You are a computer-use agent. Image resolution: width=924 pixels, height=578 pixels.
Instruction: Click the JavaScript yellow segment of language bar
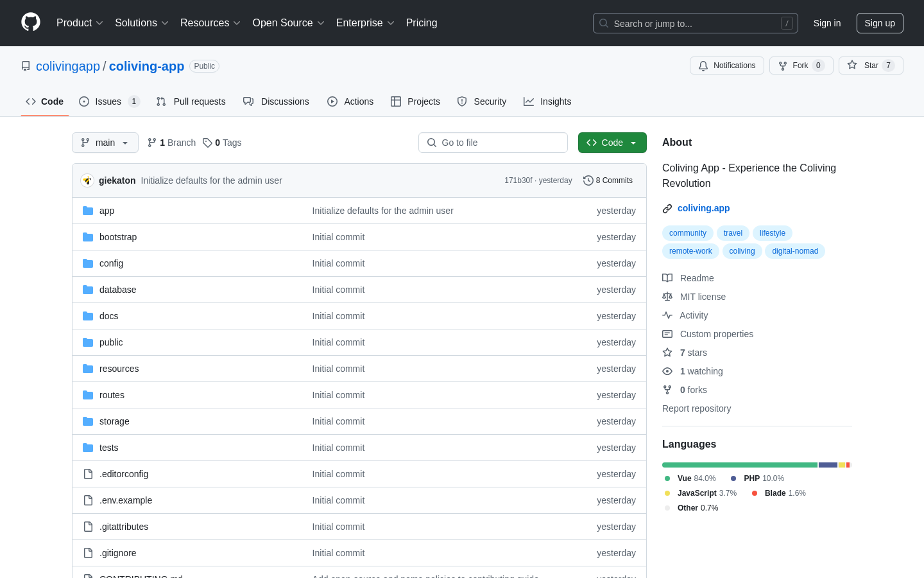842,465
